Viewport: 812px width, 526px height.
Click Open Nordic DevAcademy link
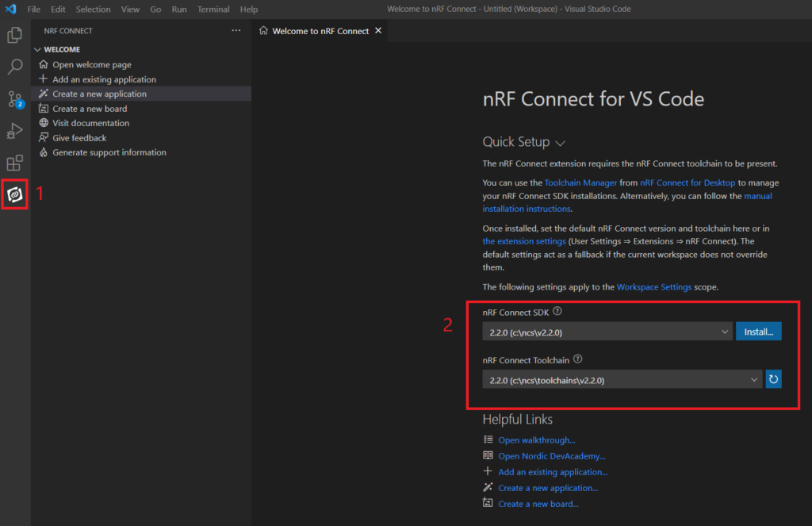pos(551,456)
